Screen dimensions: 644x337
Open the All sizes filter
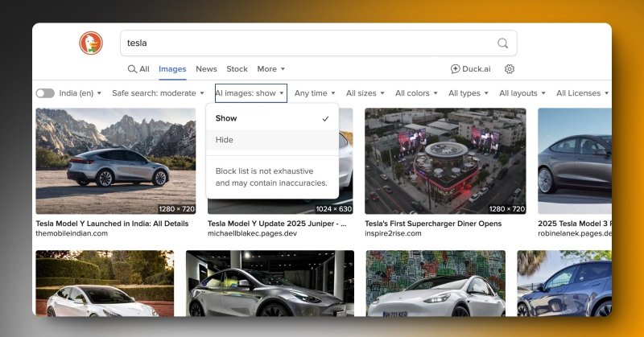coord(365,93)
